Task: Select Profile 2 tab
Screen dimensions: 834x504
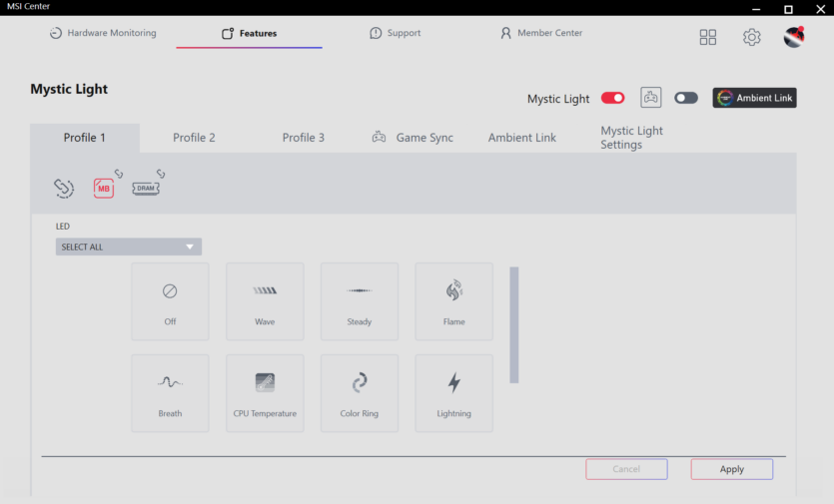Action: pyautogui.click(x=194, y=138)
